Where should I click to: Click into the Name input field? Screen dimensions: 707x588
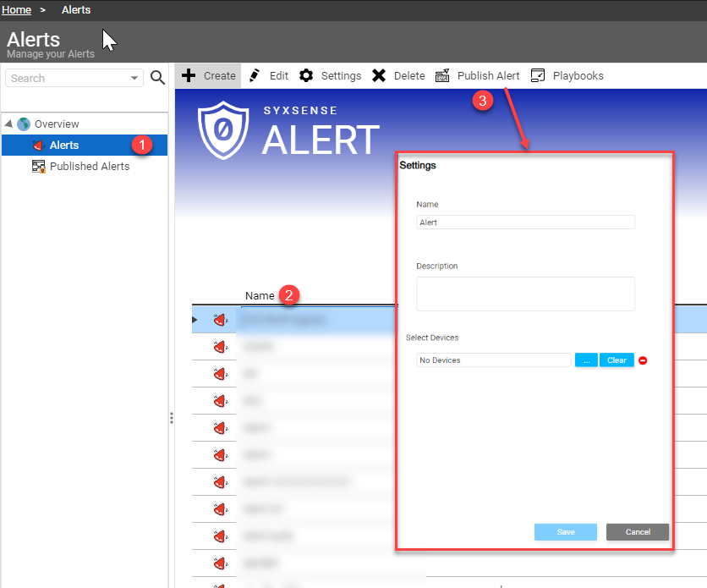click(525, 223)
